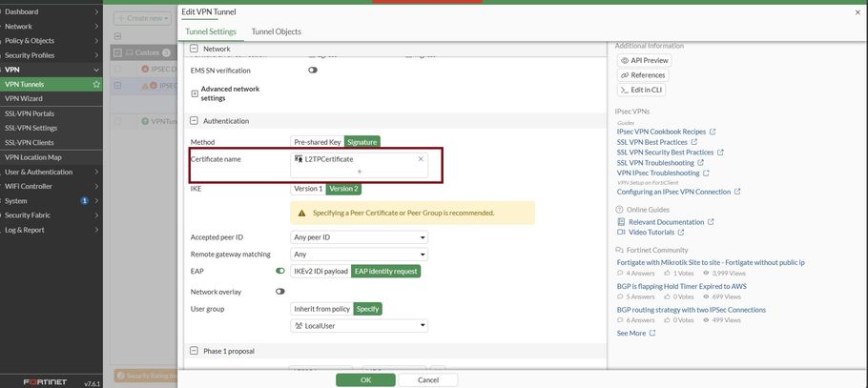Open Video Tutorials link
The image size is (868, 388).
[651, 233]
